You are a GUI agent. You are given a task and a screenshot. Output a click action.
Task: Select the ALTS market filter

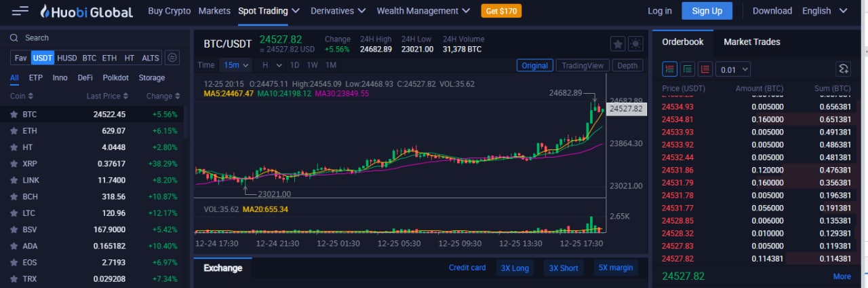tap(151, 58)
